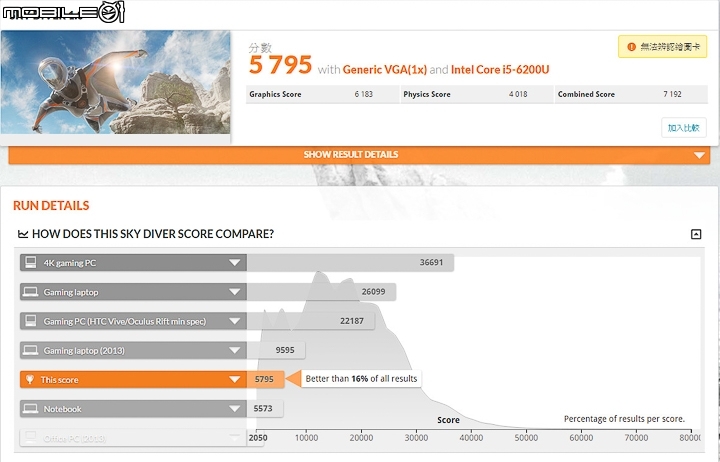720x462 pixels.
Task: Click the large 5 795 overall score
Action: (281, 65)
